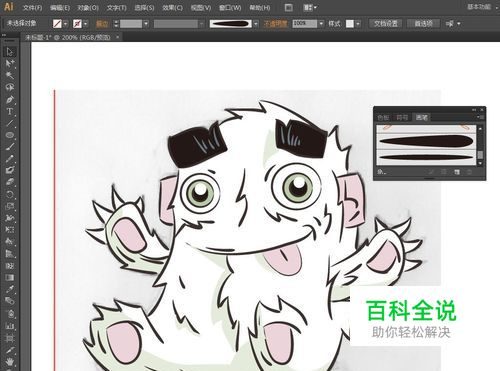The height and width of the screenshot is (371, 500).
Task: Open the 文件(F) menu
Action: 32,7
